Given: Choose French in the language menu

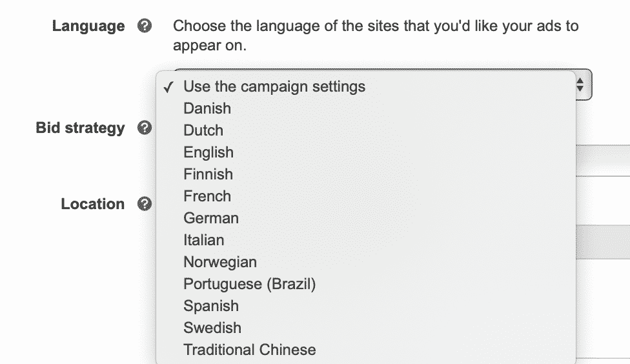Looking at the screenshot, I should click(366, 196).
